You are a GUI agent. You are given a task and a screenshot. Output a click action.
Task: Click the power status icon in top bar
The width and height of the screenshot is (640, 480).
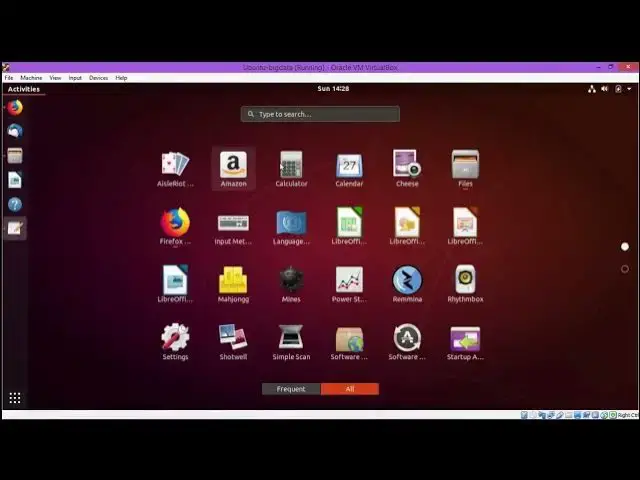(618, 89)
